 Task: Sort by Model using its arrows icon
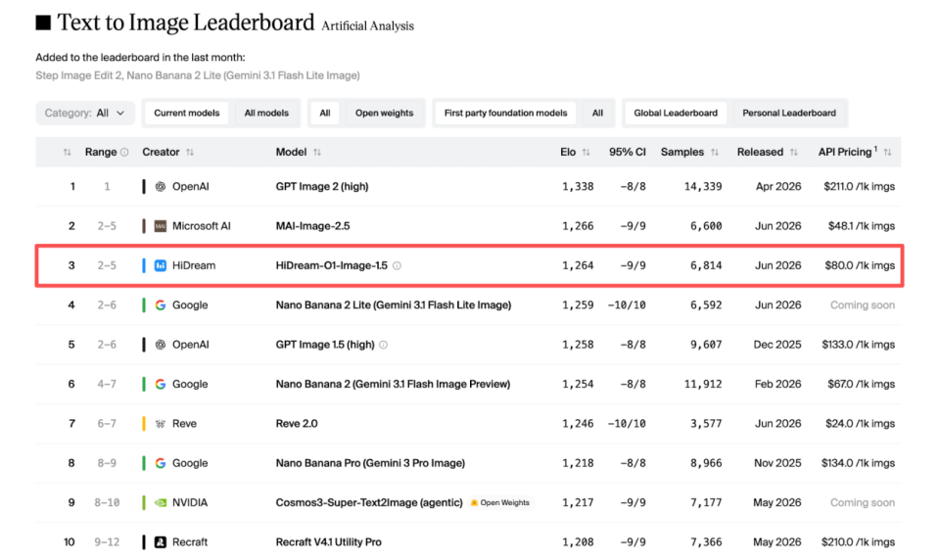click(317, 153)
